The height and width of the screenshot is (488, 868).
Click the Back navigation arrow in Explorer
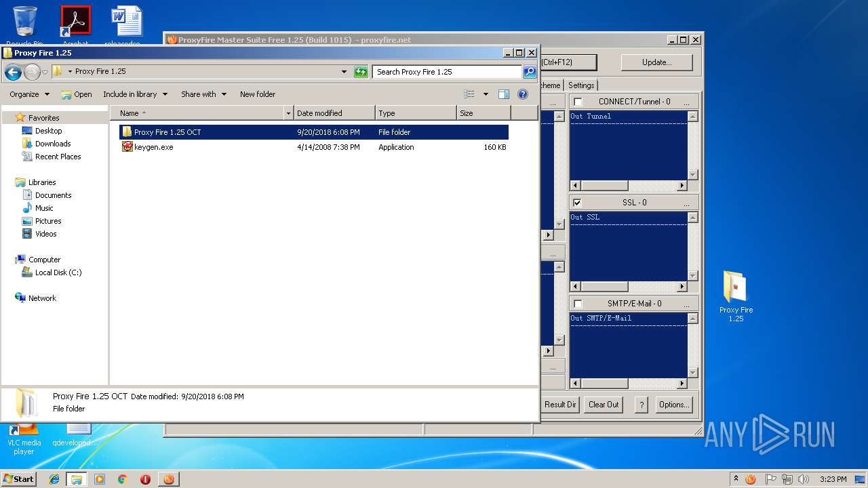pyautogui.click(x=13, y=72)
